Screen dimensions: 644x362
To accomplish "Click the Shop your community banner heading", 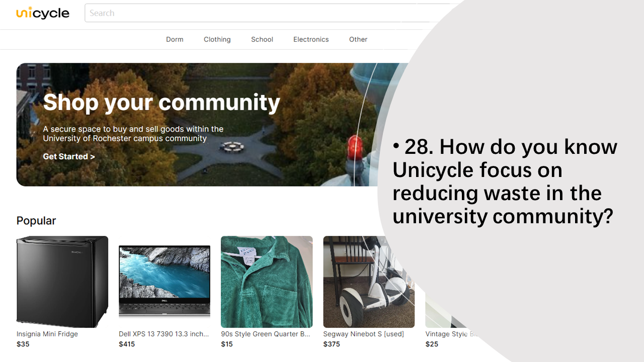I will click(162, 103).
